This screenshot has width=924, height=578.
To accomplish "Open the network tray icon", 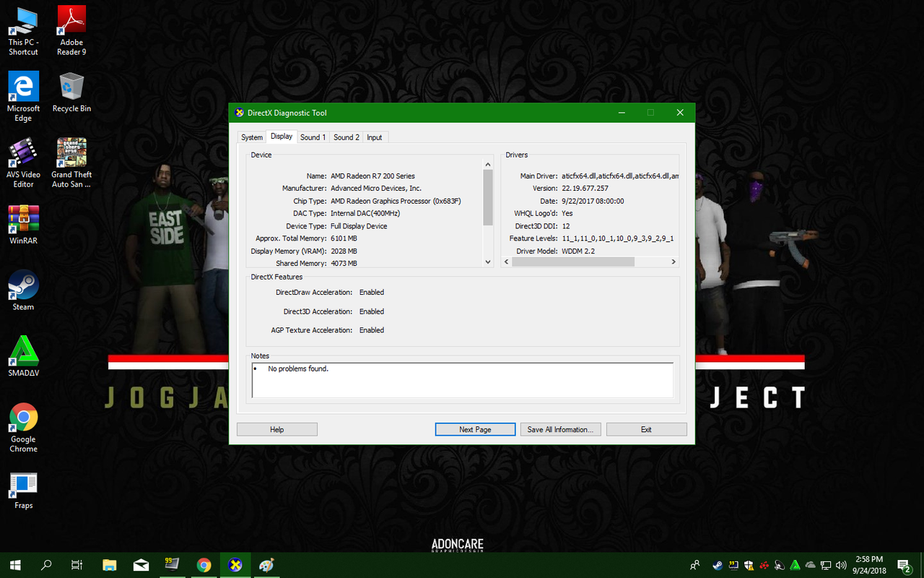I will click(x=826, y=565).
